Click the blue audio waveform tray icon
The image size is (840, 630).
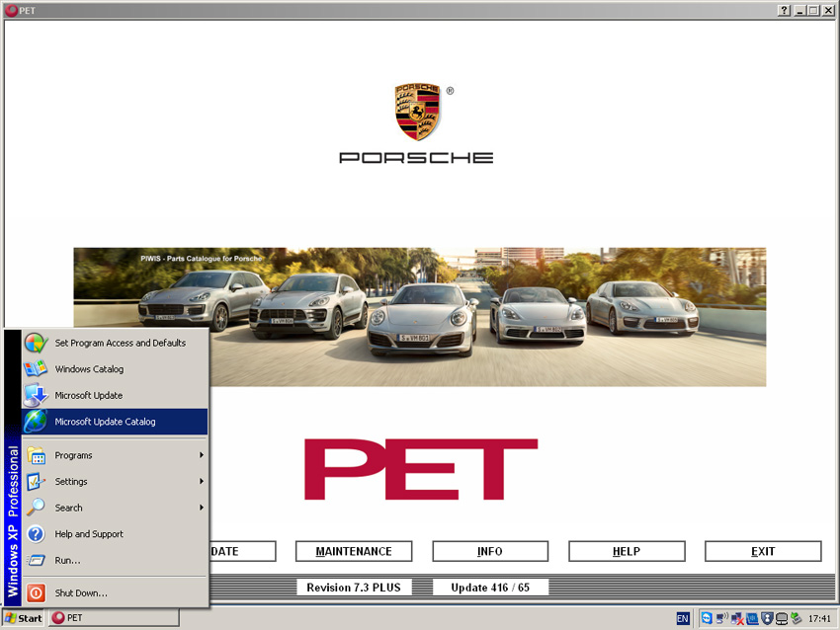752,618
